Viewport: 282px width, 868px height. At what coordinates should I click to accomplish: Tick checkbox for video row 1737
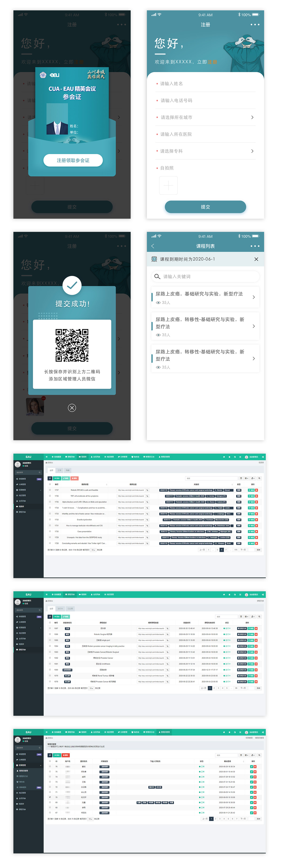50,490
